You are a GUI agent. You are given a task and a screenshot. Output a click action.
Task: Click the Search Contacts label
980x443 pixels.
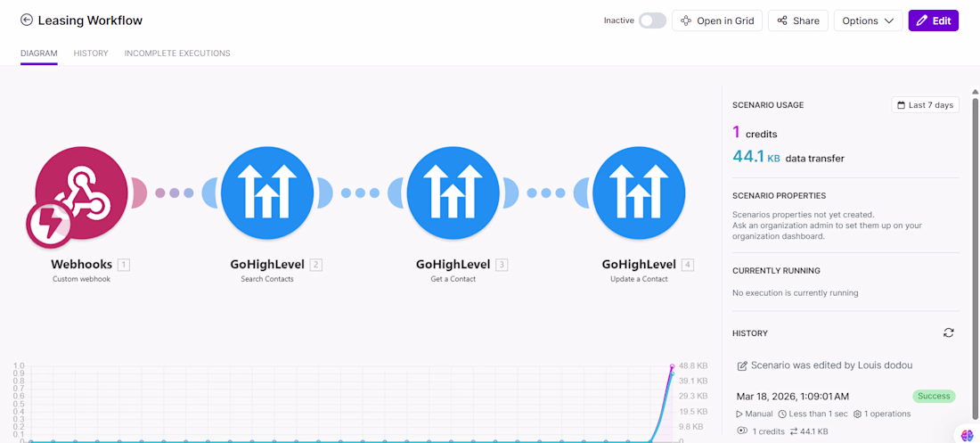click(x=267, y=279)
